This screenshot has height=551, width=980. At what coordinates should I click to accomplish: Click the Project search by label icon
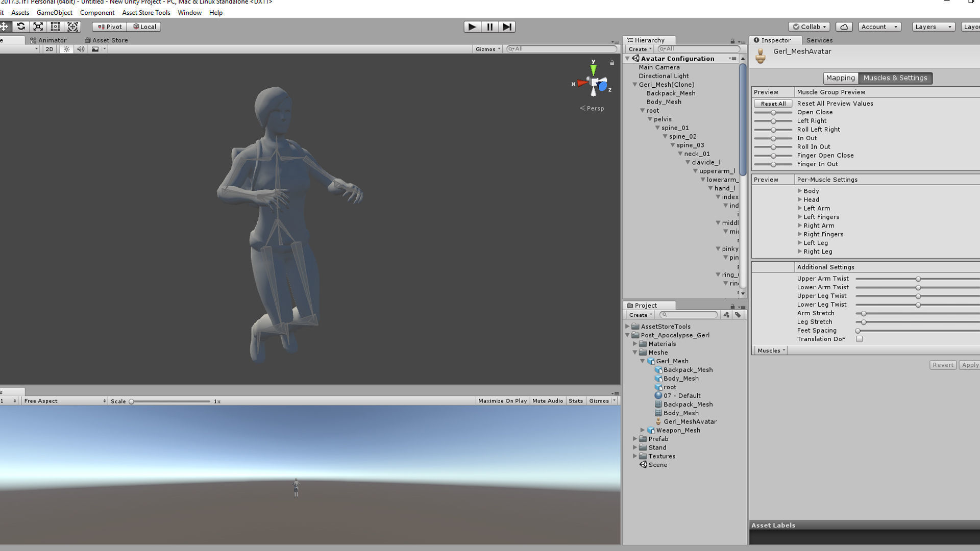point(738,315)
